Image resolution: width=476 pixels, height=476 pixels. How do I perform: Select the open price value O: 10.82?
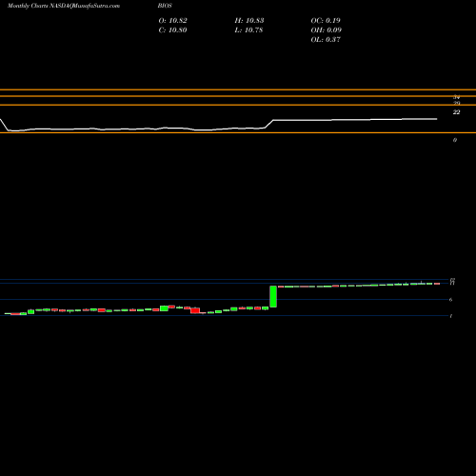click(x=172, y=20)
